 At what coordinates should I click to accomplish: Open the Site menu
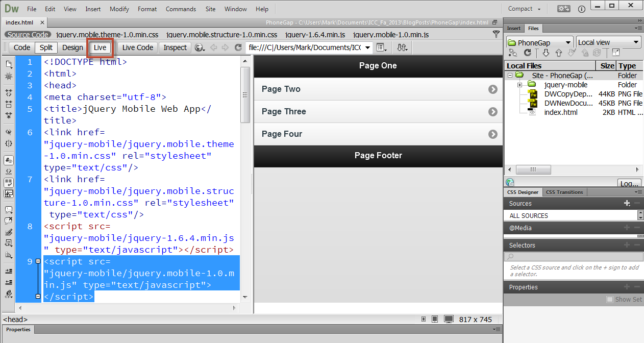[x=210, y=9]
